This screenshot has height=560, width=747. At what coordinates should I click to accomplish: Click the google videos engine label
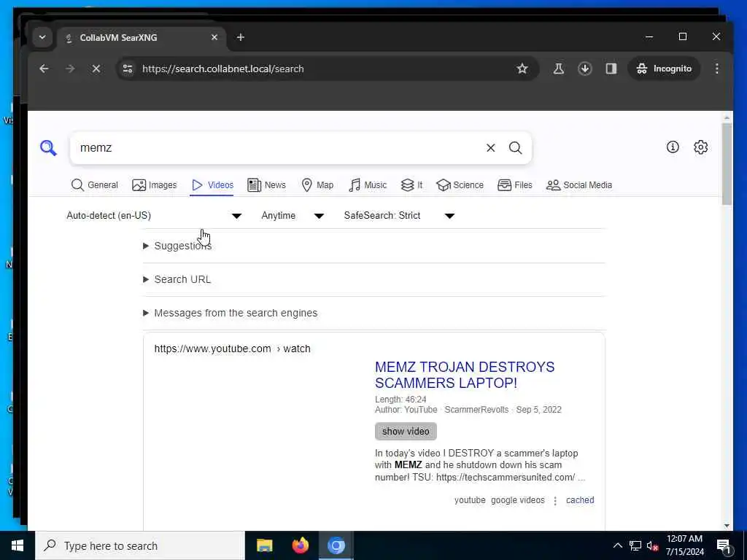click(517, 500)
